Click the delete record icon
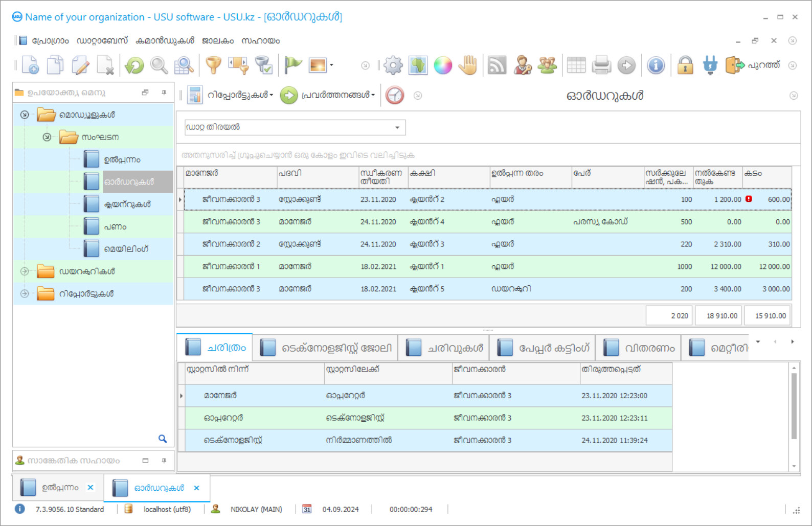The height and width of the screenshot is (526, 812). (x=105, y=65)
